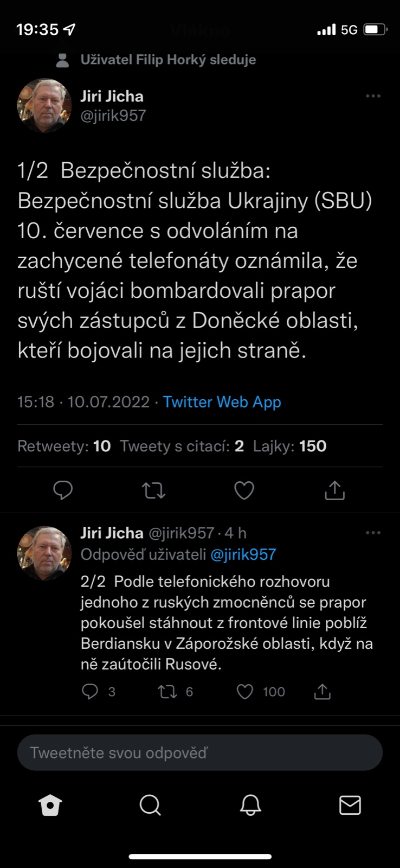View Jiri Jicha's profile picture on main tweet
The image size is (400, 868).
(44, 106)
